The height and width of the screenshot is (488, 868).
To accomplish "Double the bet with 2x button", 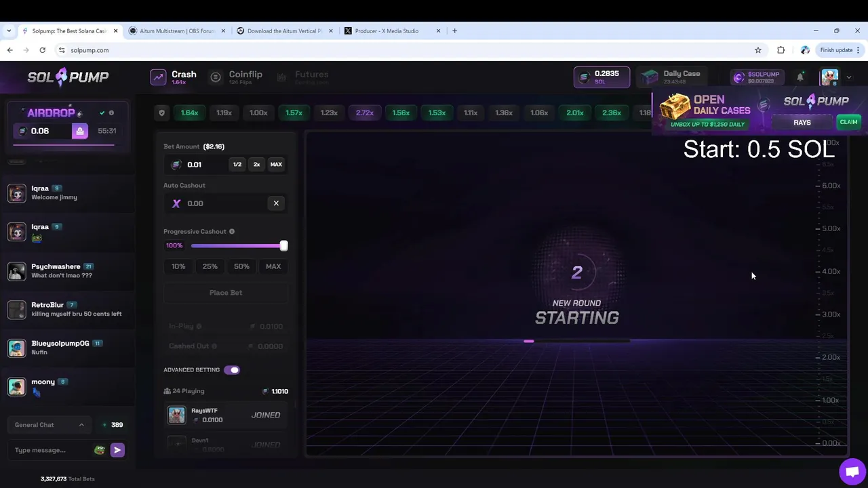I will coord(256,165).
